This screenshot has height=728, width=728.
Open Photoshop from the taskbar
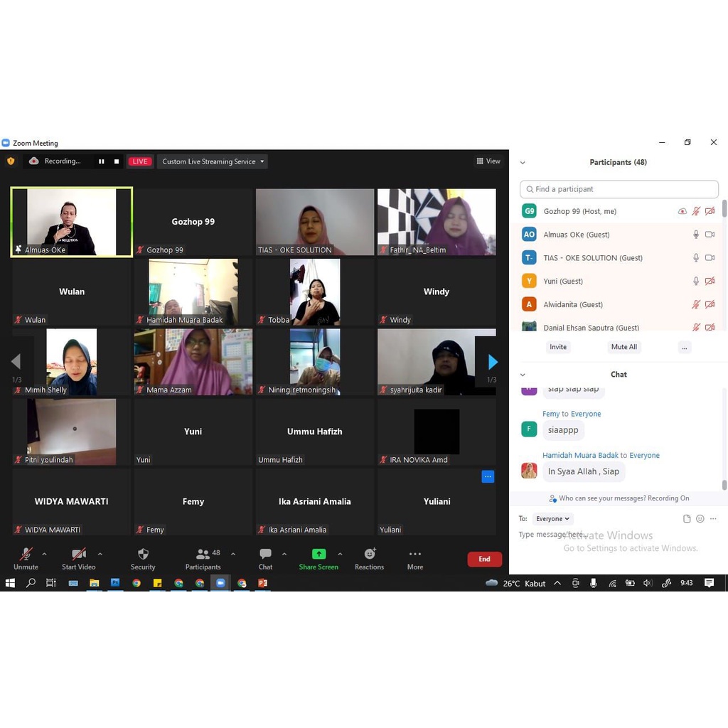(x=115, y=583)
